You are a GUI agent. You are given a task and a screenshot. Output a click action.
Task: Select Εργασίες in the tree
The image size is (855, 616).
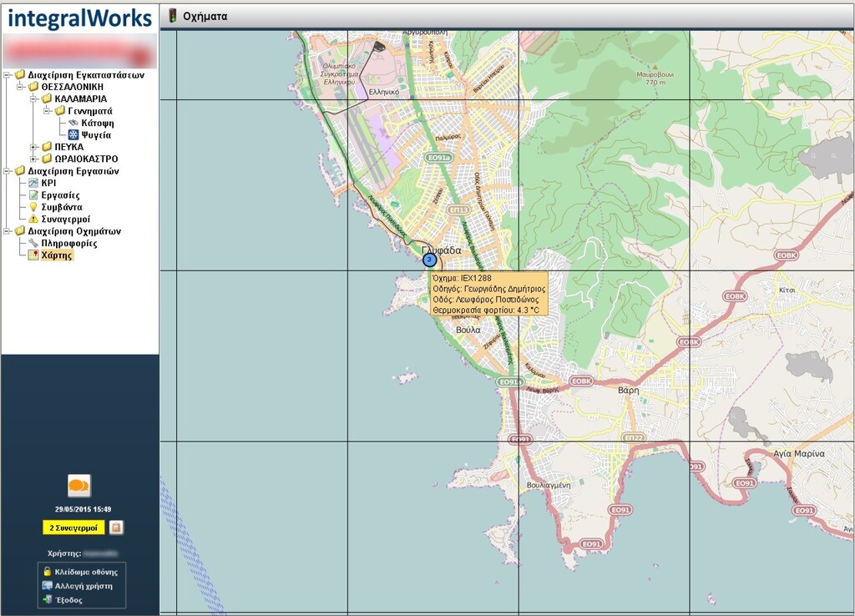(x=60, y=195)
